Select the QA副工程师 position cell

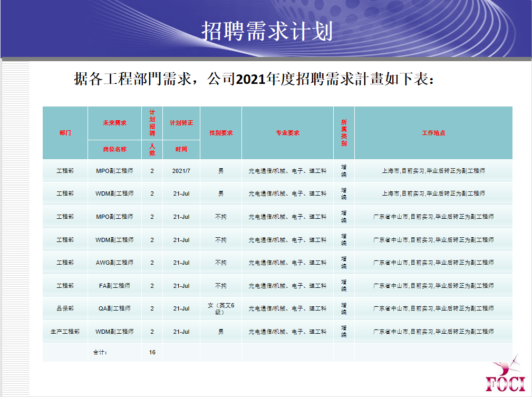tap(114, 308)
